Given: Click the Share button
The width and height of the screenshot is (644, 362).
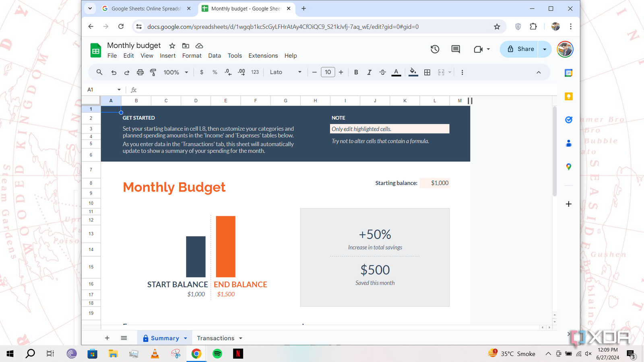Looking at the screenshot, I should click(520, 49).
